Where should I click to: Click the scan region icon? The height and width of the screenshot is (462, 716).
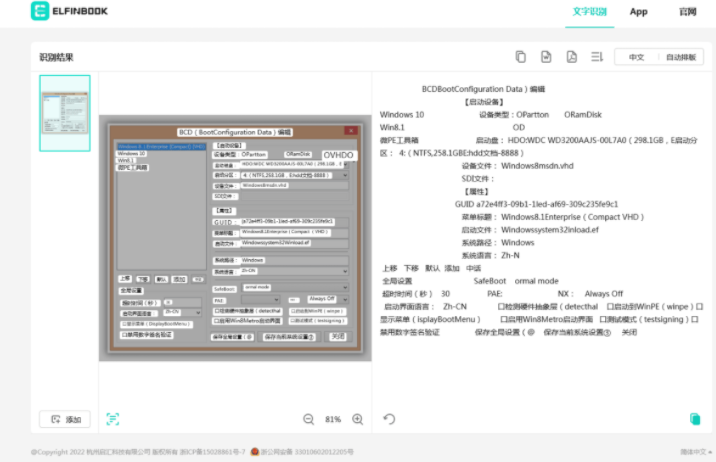click(113, 419)
